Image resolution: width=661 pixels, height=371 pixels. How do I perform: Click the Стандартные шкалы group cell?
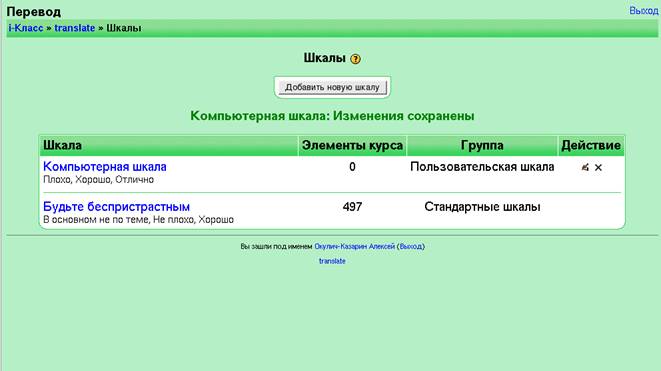coord(482,207)
